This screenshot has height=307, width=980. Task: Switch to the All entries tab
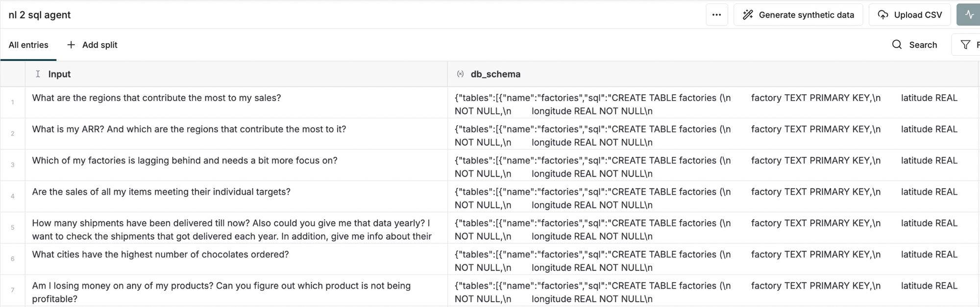pyautogui.click(x=28, y=45)
